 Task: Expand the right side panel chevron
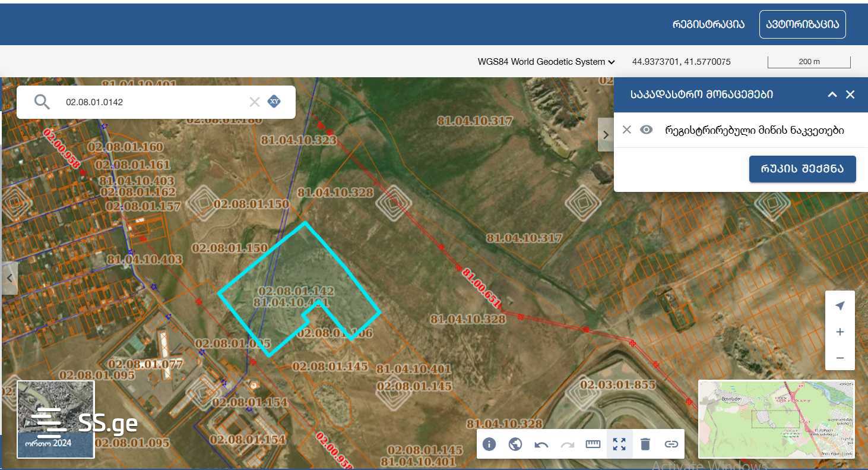pyautogui.click(x=606, y=135)
